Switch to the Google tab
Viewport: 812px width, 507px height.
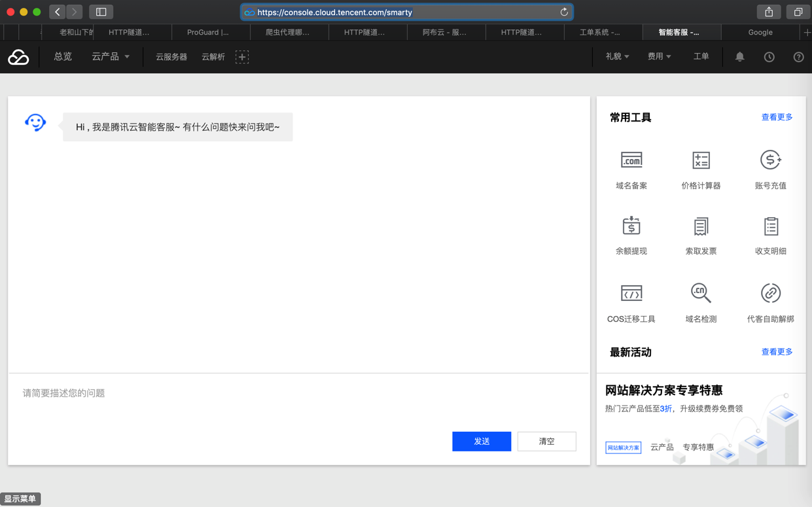[x=760, y=32]
